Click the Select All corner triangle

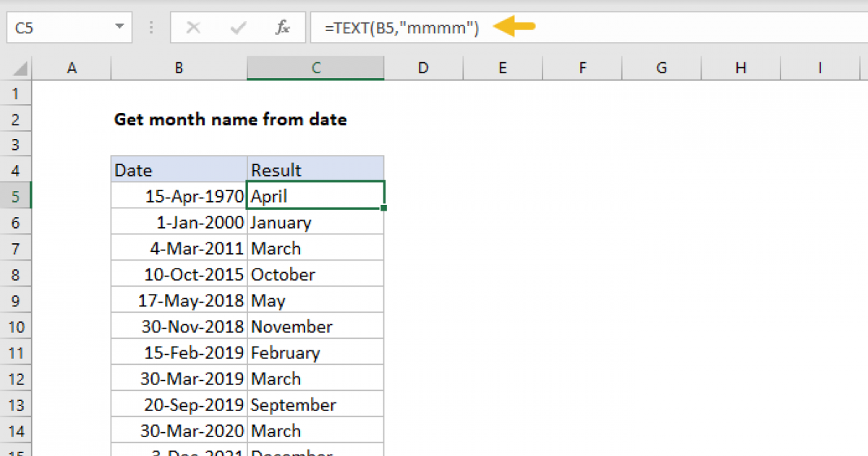[x=20, y=69]
